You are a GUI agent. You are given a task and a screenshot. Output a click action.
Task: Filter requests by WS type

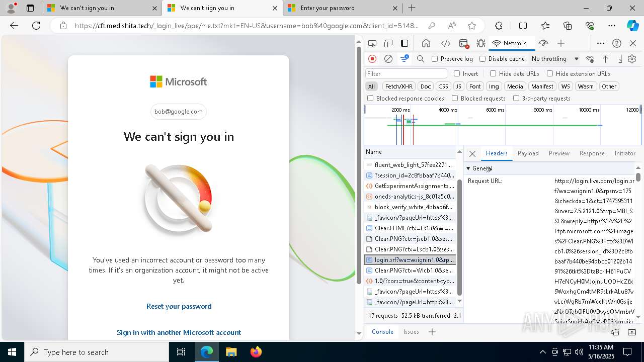566,86
